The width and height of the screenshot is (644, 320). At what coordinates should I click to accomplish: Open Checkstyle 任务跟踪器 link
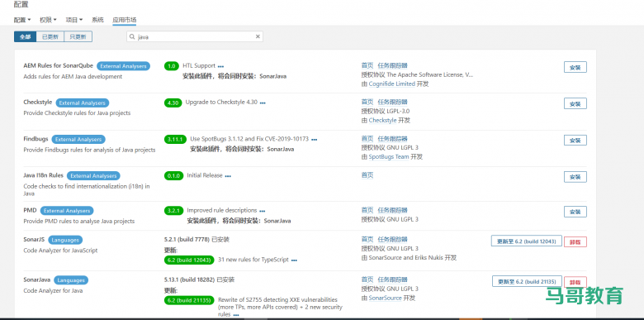point(392,102)
